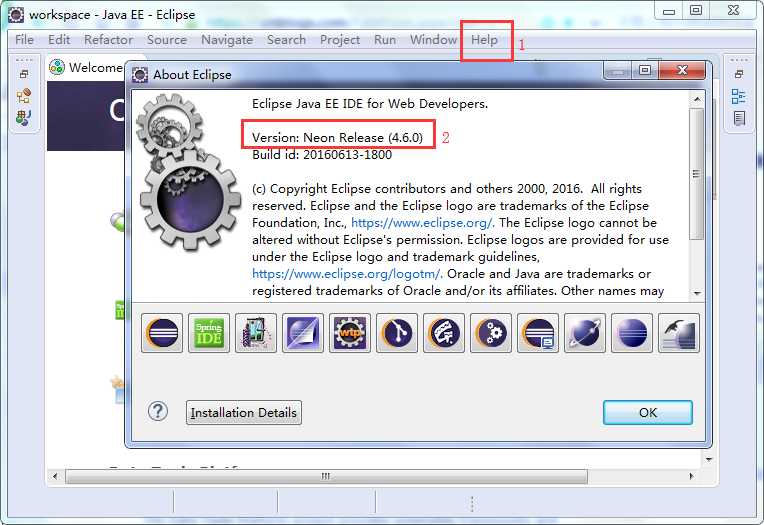764x525 pixels.
Task: Restore the left trim stack view
Action: click(x=23, y=74)
